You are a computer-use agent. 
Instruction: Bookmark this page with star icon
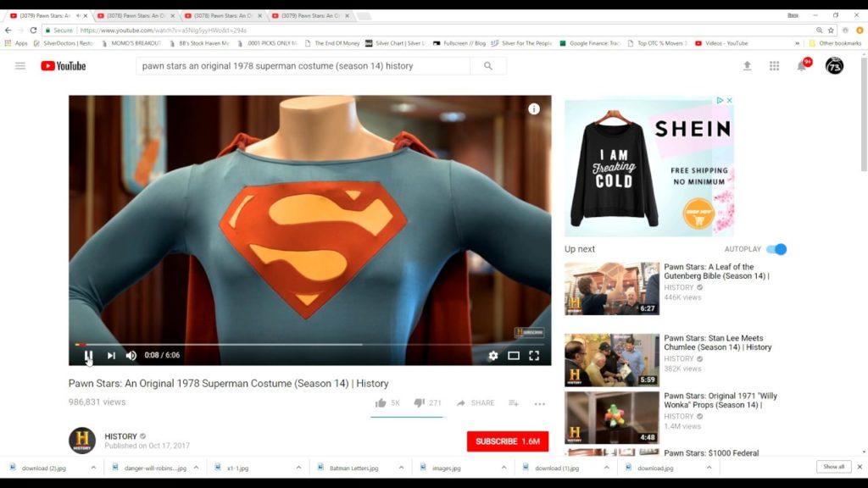coord(831,30)
